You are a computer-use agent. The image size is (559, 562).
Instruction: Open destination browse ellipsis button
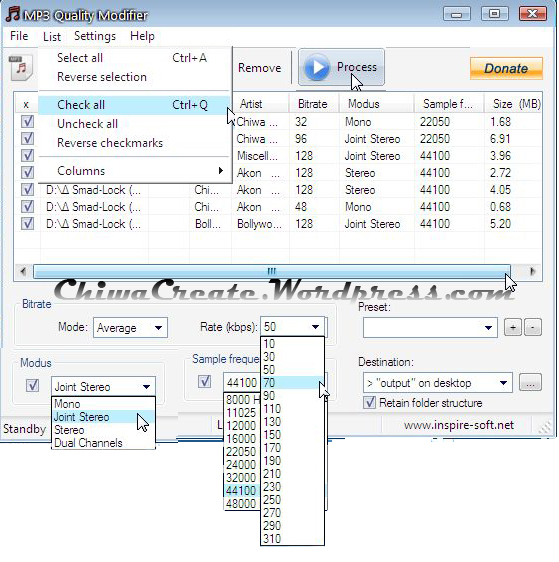(x=530, y=383)
